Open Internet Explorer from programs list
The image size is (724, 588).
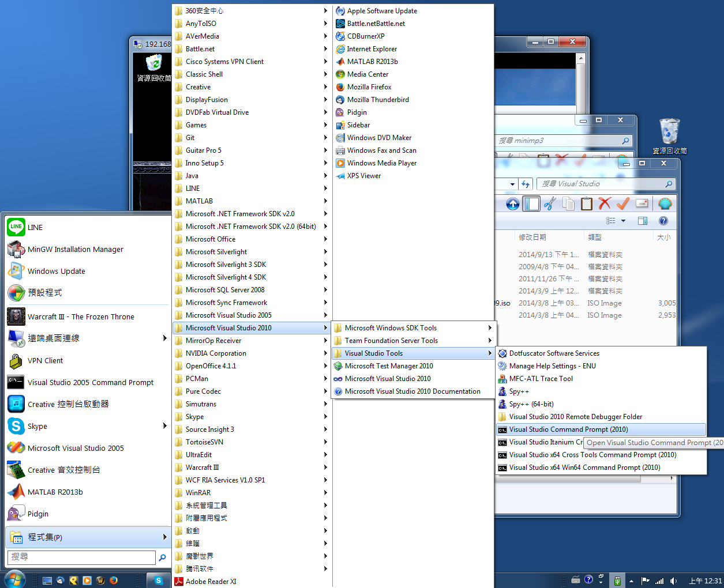(x=414, y=49)
